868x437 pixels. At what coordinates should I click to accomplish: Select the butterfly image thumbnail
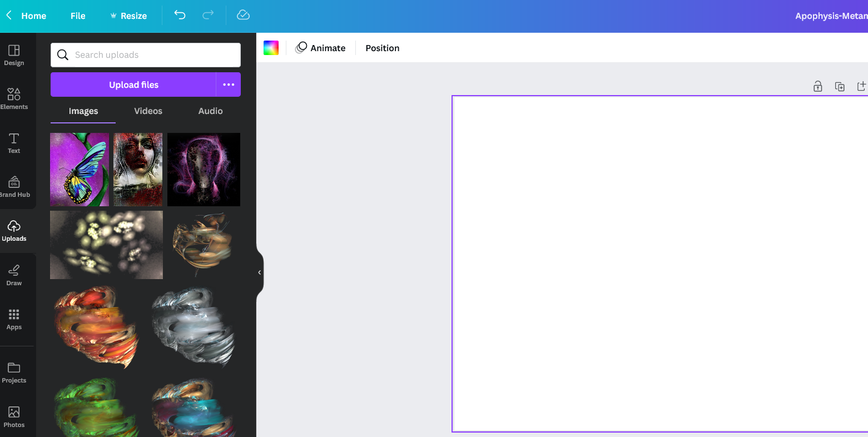point(80,170)
